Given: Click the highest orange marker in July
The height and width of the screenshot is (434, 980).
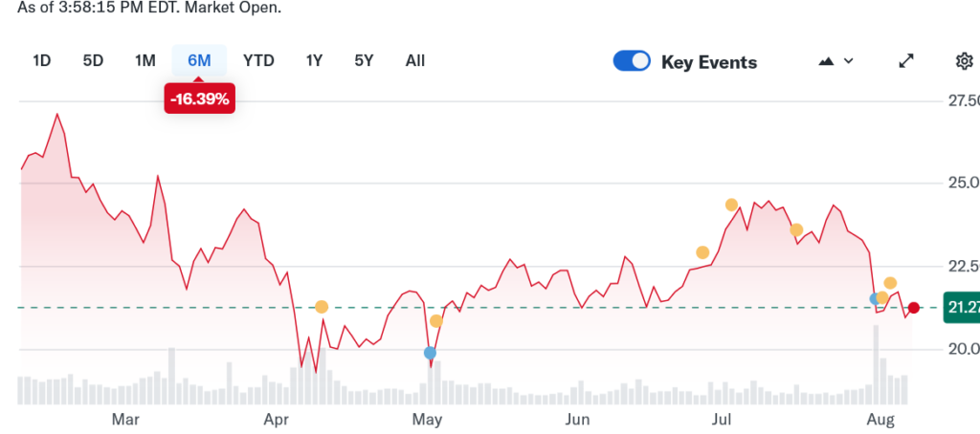Looking at the screenshot, I should (732, 205).
